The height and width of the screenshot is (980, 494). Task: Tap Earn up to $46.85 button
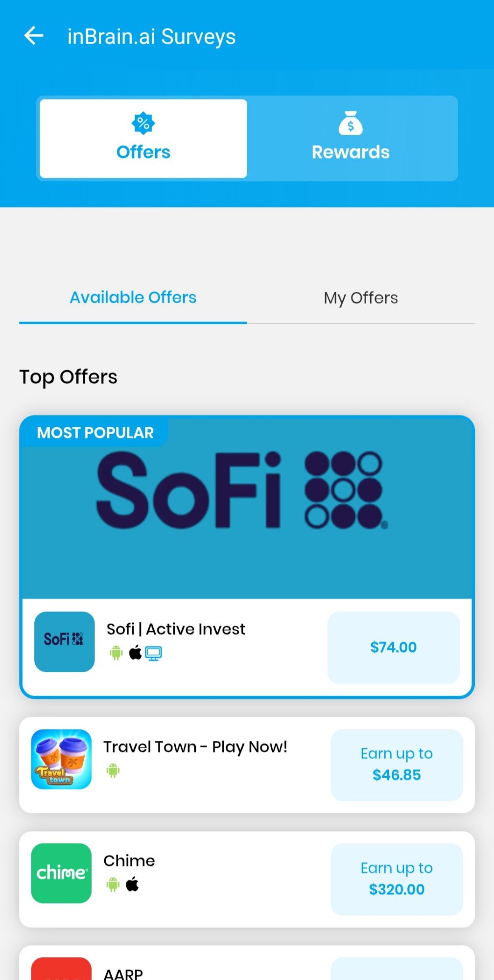[x=397, y=764]
